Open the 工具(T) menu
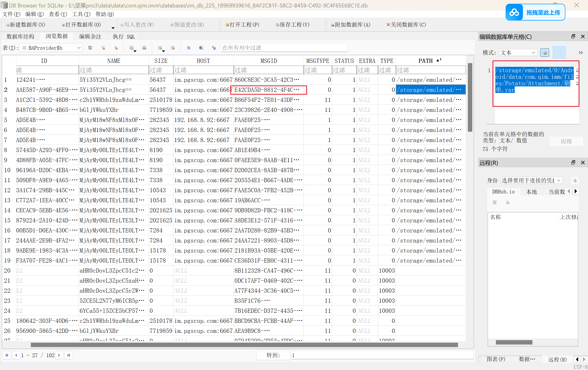This screenshot has height=370, width=588. [81, 14]
